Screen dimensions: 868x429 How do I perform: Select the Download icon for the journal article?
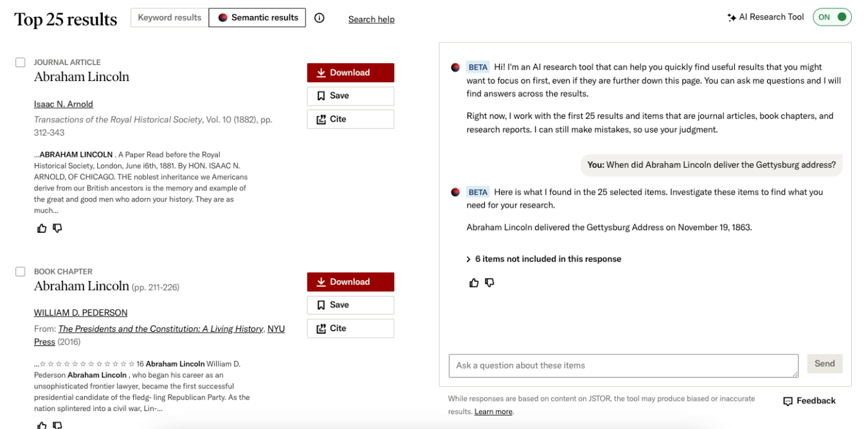click(x=321, y=72)
